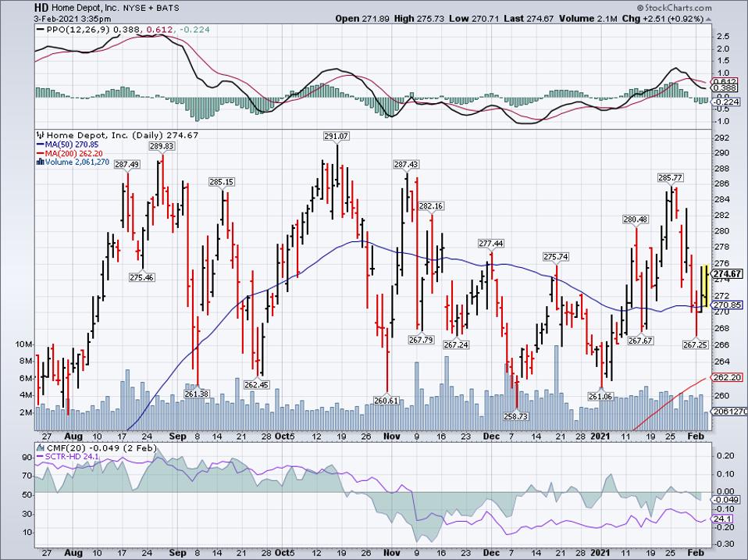
Task: Click the 267.24 low price label
Action: coord(455,345)
